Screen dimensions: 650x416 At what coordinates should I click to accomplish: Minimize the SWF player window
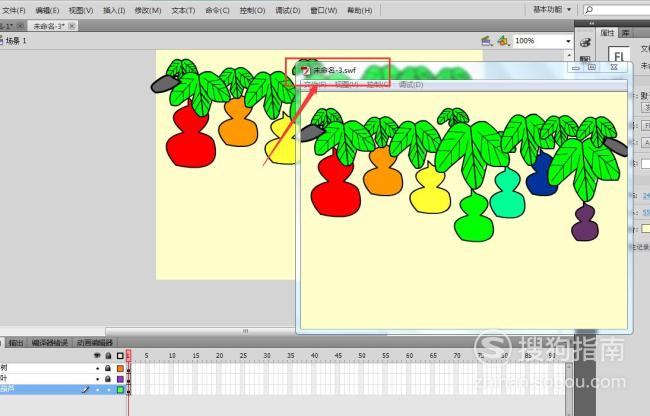click(x=575, y=68)
